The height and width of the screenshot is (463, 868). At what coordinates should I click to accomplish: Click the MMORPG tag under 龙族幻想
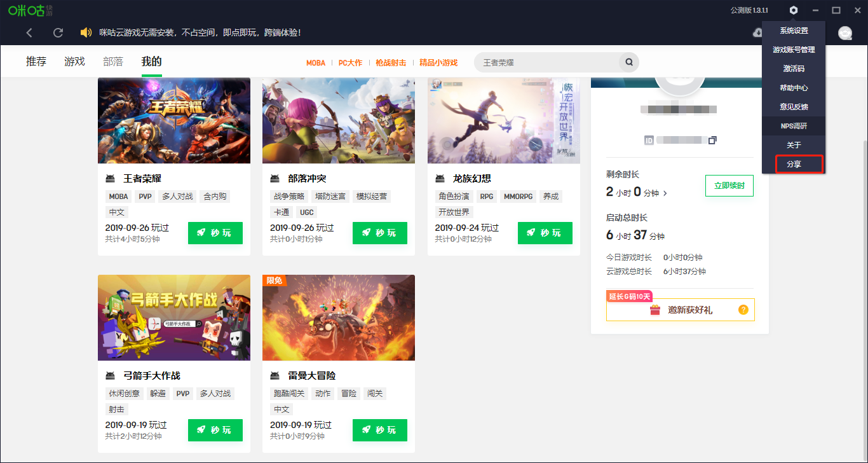pyautogui.click(x=518, y=197)
